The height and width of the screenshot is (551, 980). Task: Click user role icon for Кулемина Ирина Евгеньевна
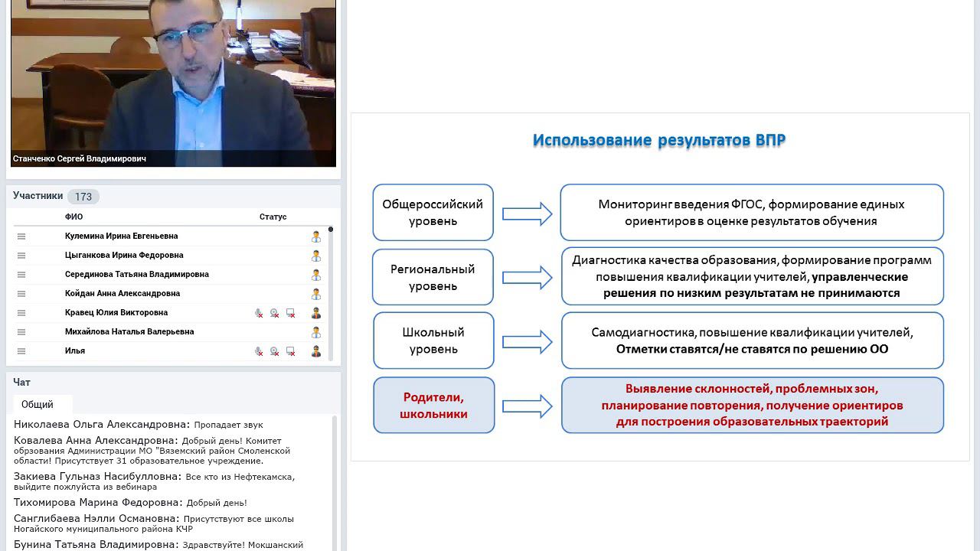315,236
